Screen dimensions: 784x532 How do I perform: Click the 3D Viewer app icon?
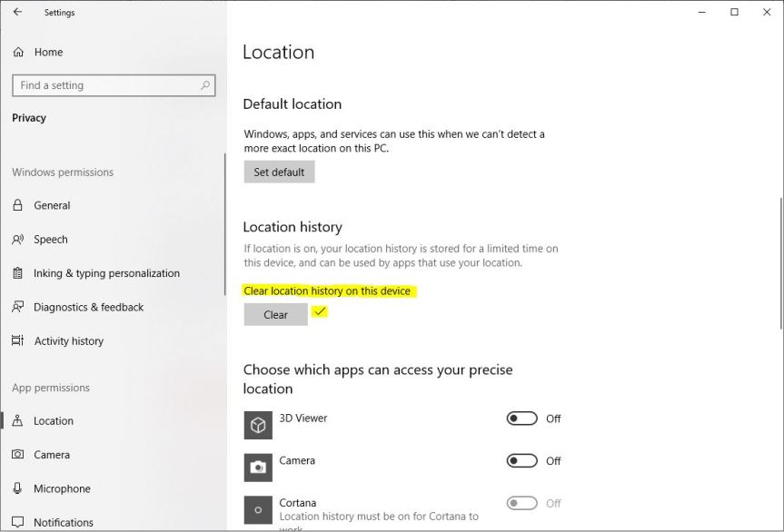[x=257, y=424]
